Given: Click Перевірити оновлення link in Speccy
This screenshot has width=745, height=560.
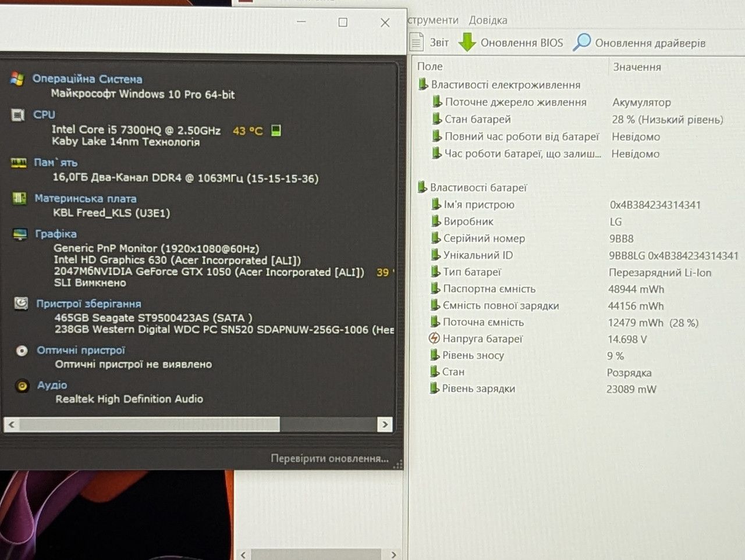Looking at the screenshot, I should click(329, 458).
